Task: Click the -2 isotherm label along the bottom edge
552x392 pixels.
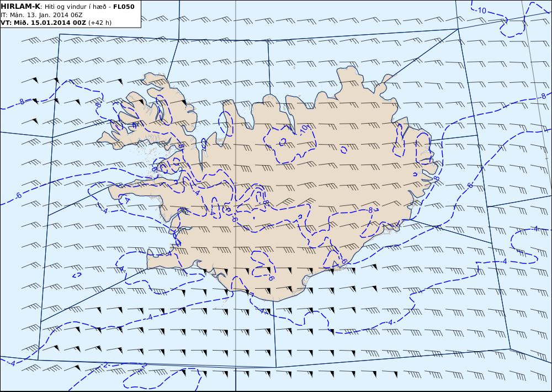Action: coord(104,365)
